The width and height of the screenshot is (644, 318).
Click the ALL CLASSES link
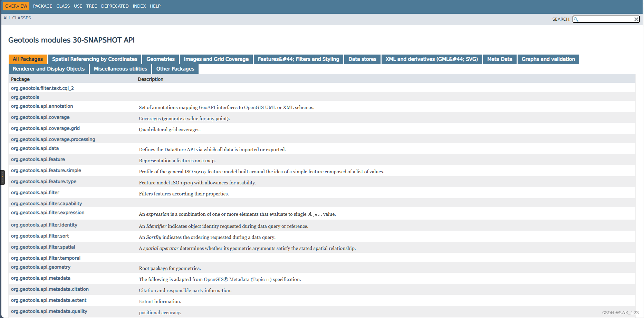17,18
